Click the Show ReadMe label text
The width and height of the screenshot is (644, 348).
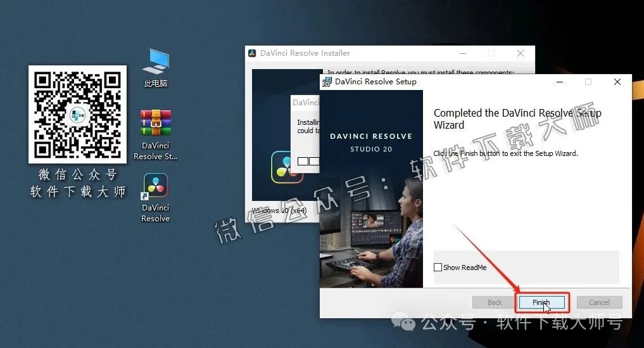465,267
